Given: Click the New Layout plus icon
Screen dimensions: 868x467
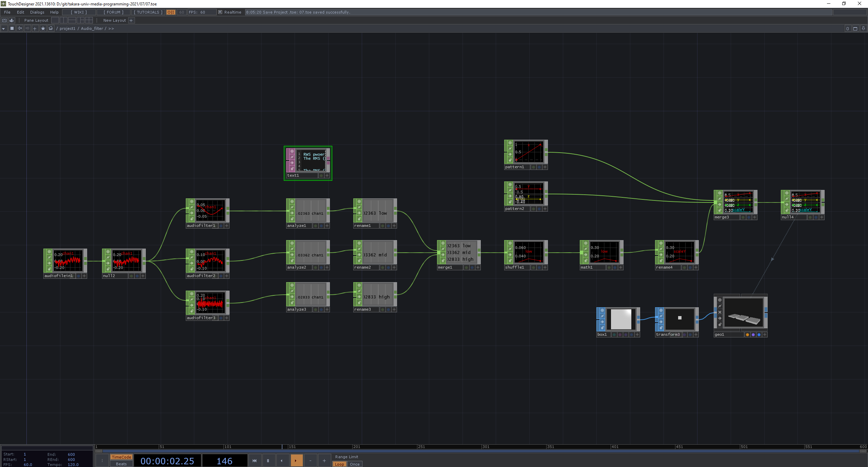Looking at the screenshot, I should tap(131, 20).
